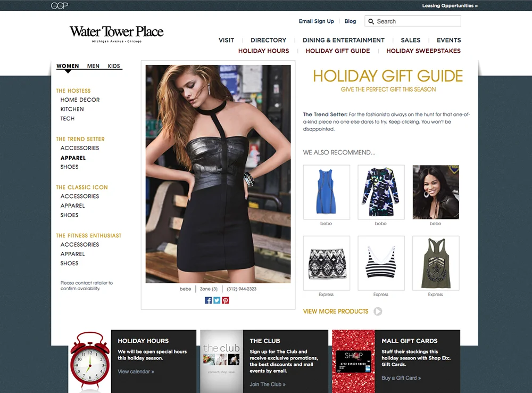Open the Water Tower Place logo homepage
Screen dimensions: 532x393
click(x=117, y=34)
